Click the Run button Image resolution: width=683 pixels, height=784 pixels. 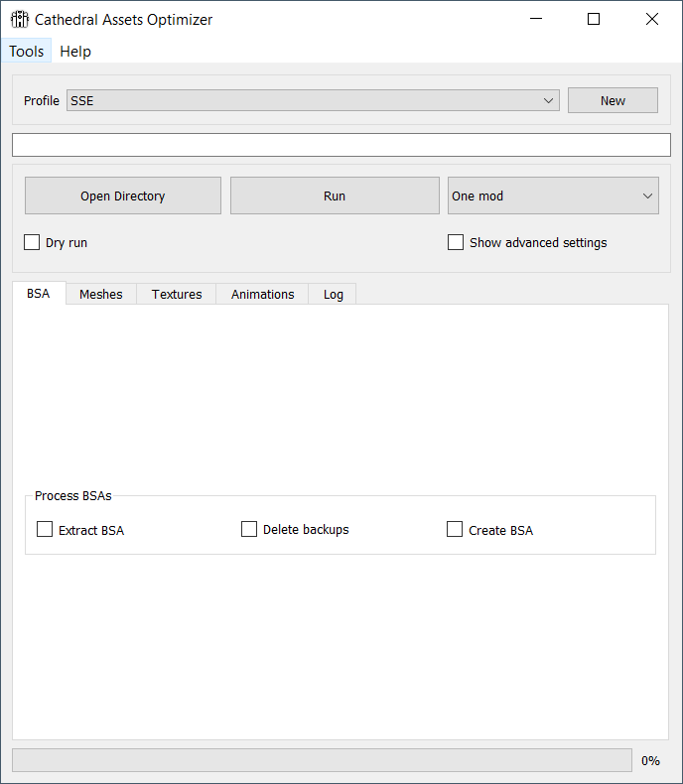[x=335, y=196]
